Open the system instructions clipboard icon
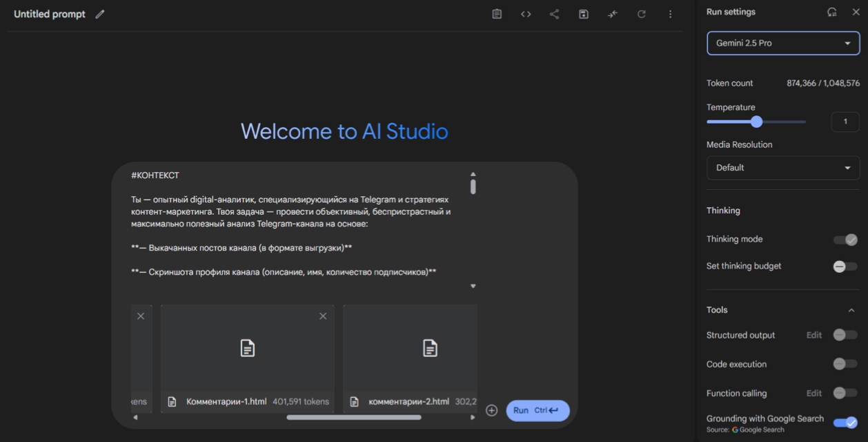 coord(497,14)
